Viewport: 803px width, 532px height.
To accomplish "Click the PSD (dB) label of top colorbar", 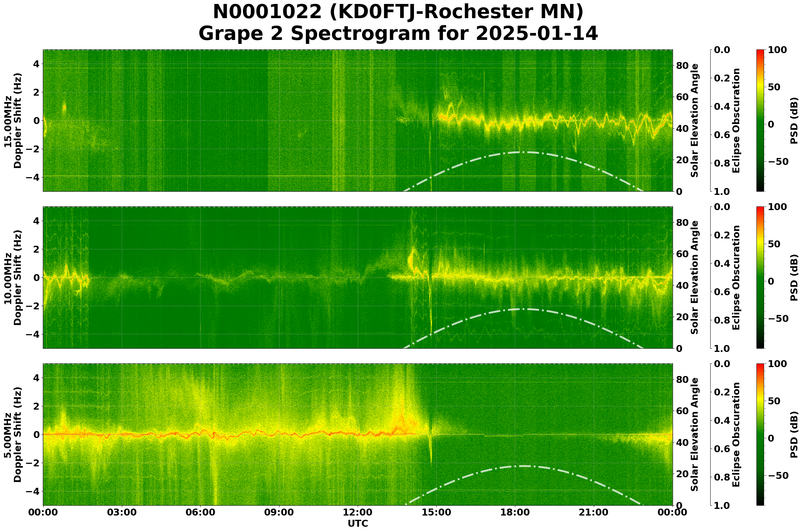I will click(x=794, y=120).
